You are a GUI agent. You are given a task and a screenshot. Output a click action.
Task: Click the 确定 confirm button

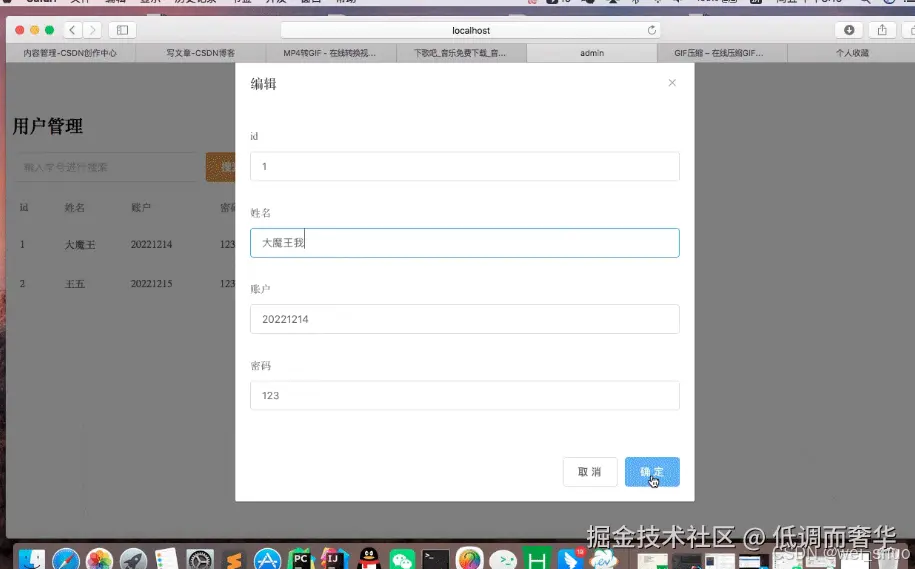652,472
